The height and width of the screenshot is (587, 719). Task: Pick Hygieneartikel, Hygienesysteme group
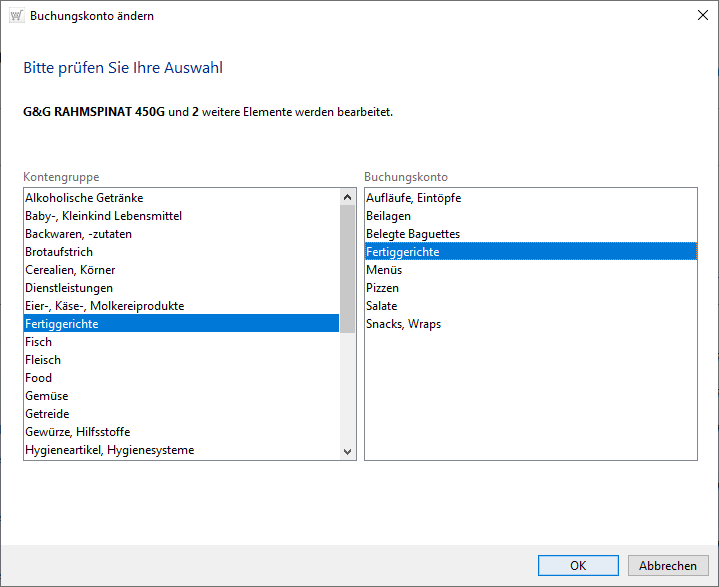click(109, 450)
